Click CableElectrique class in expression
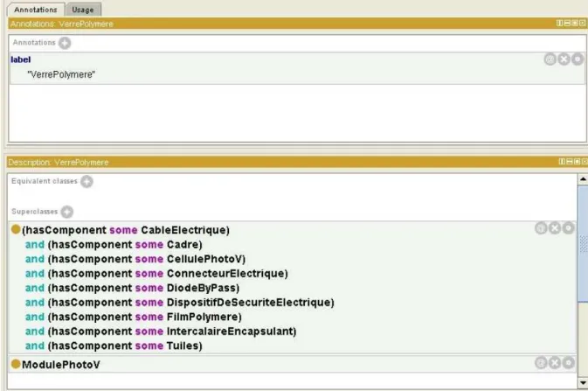The height and width of the screenshot is (391, 588). click(x=183, y=230)
